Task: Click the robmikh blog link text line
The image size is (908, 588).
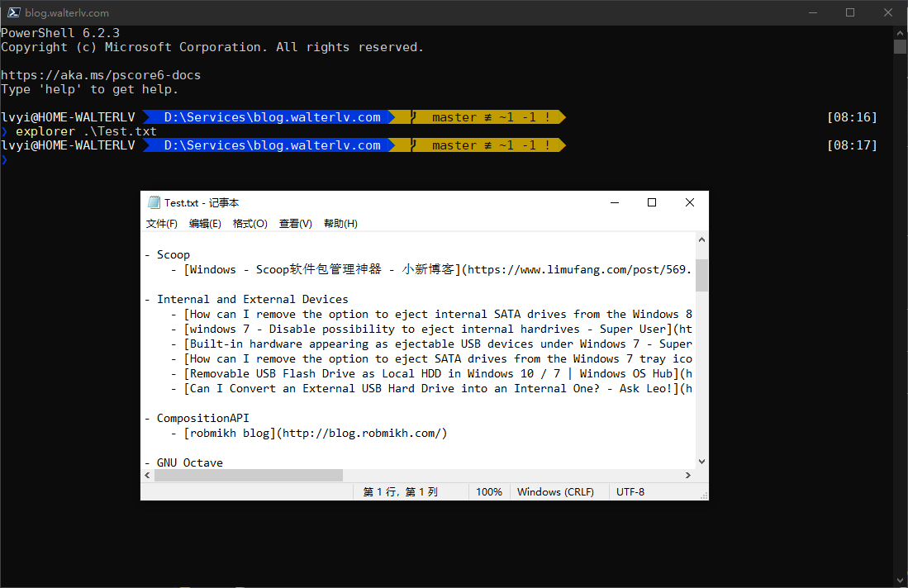Action: [314, 434]
